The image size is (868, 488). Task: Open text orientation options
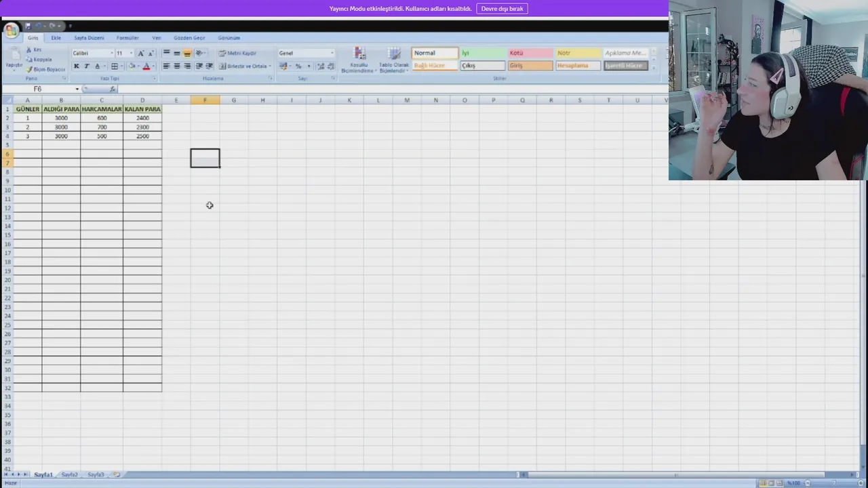[x=200, y=53]
